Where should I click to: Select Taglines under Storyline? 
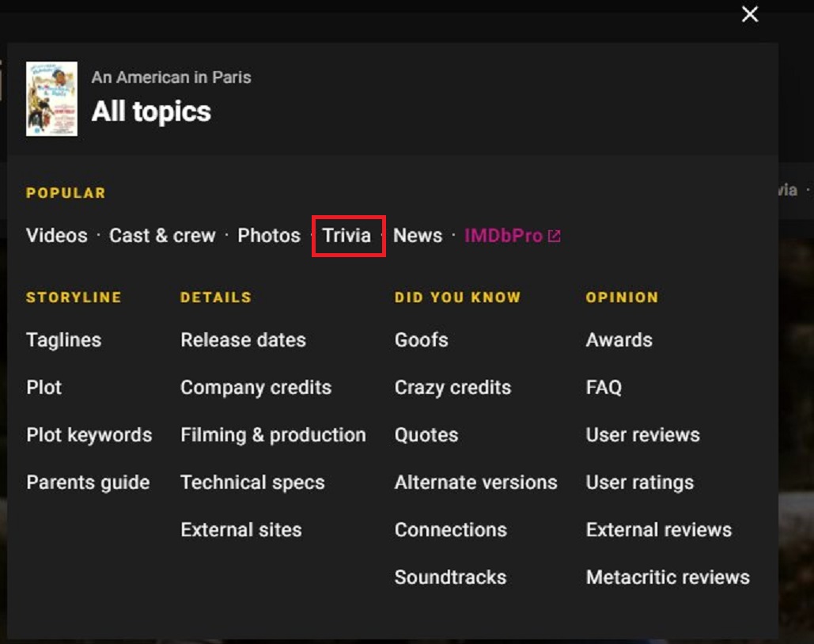(64, 340)
